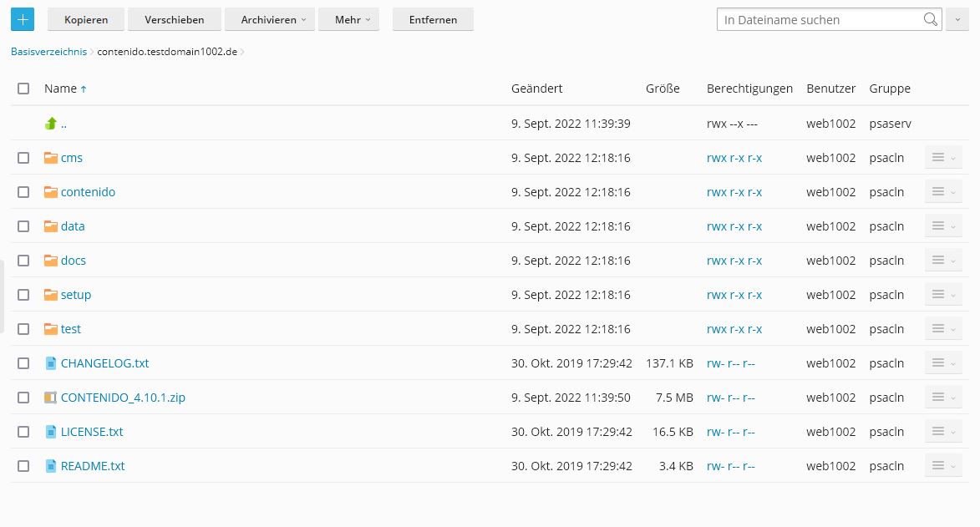
Task: Click the LICENSE.txt file icon
Action: [x=51, y=431]
